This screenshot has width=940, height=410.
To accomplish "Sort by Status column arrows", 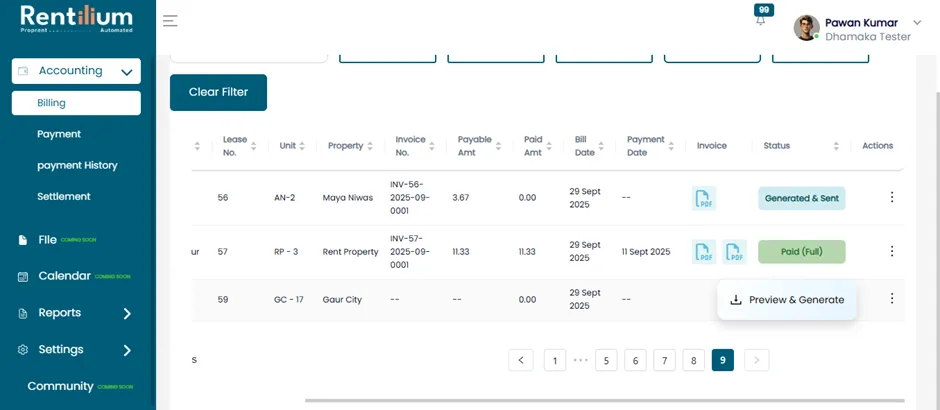I will coord(836,146).
